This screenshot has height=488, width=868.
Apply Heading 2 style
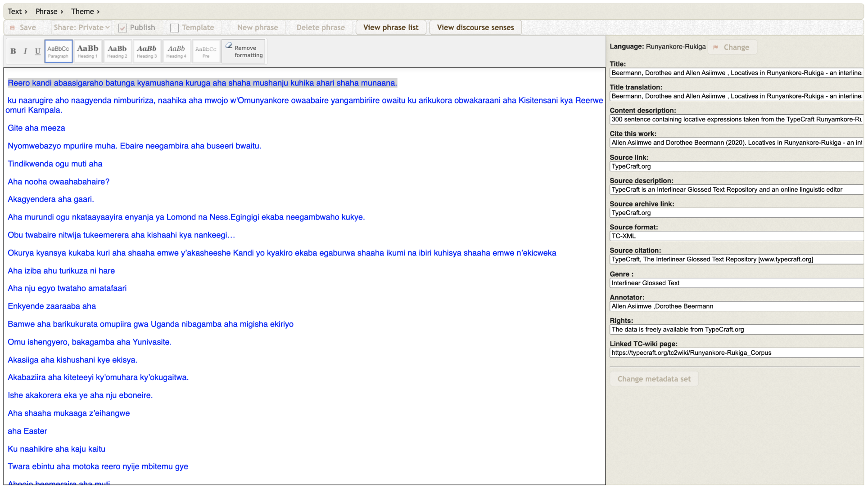[x=117, y=51]
